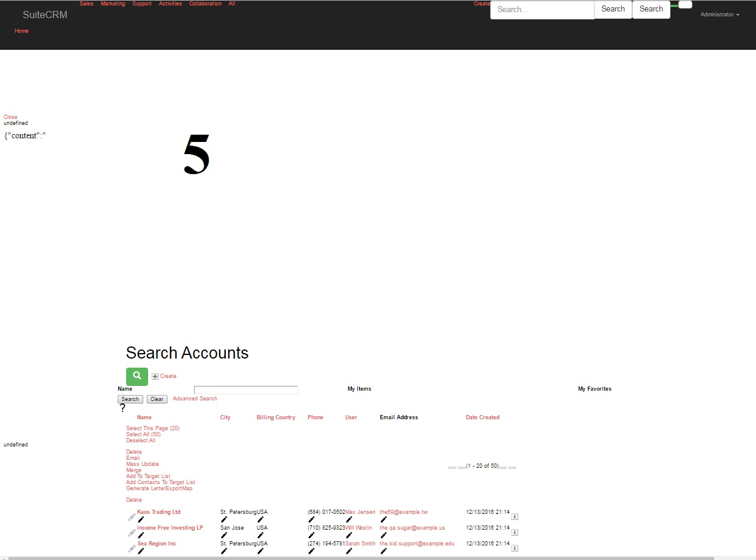Click inline-edit pencil under Income row USA country
This screenshot has width=756, height=560.
[x=260, y=535]
